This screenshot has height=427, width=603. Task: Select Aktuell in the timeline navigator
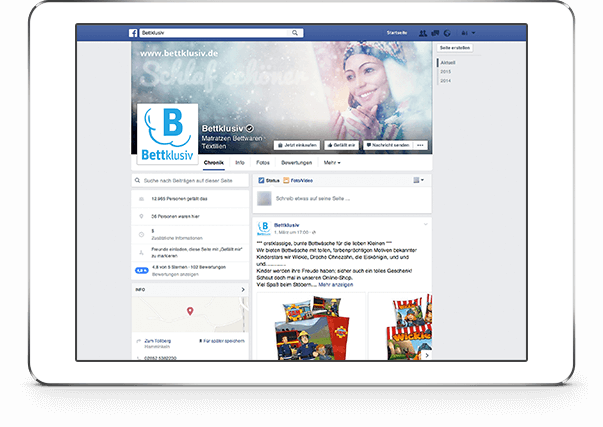(x=448, y=62)
